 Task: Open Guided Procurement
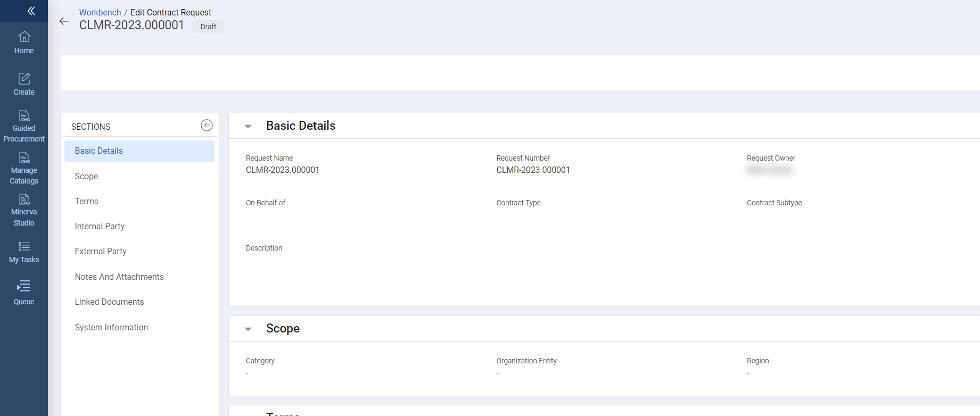(x=24, y=127)
